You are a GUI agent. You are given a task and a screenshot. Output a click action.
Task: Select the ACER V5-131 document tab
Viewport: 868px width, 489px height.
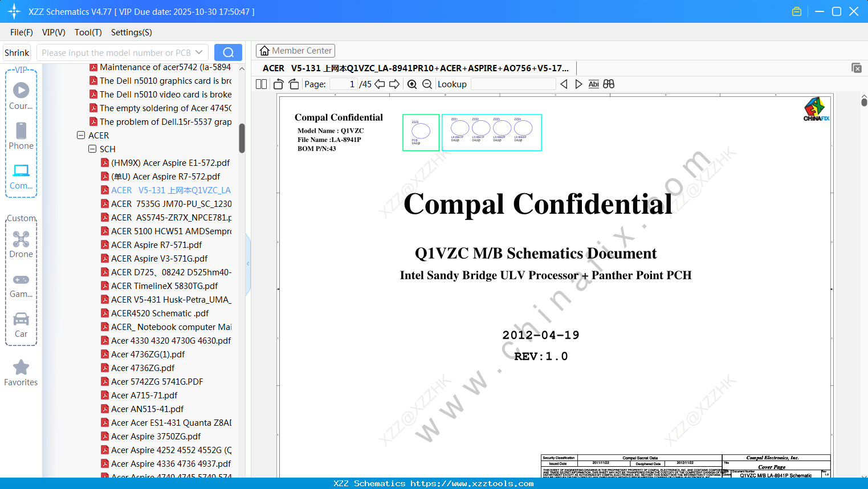coord(415,68)
